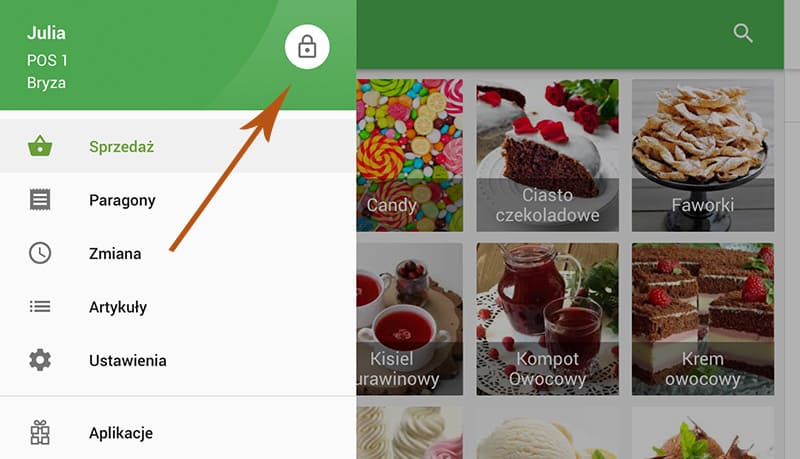This screenshot has width=800, height=459.
Task: Add Candy product tile to sale
Action: click(410, 155)
